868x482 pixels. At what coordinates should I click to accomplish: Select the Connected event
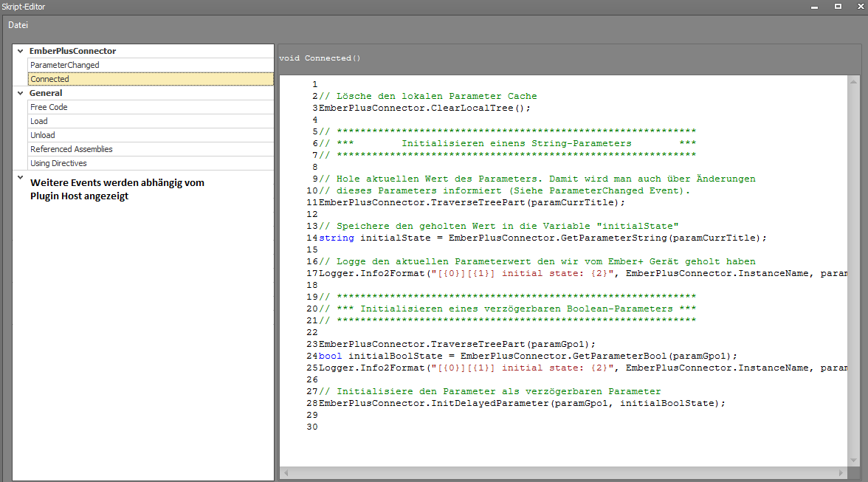coord(151,79)
